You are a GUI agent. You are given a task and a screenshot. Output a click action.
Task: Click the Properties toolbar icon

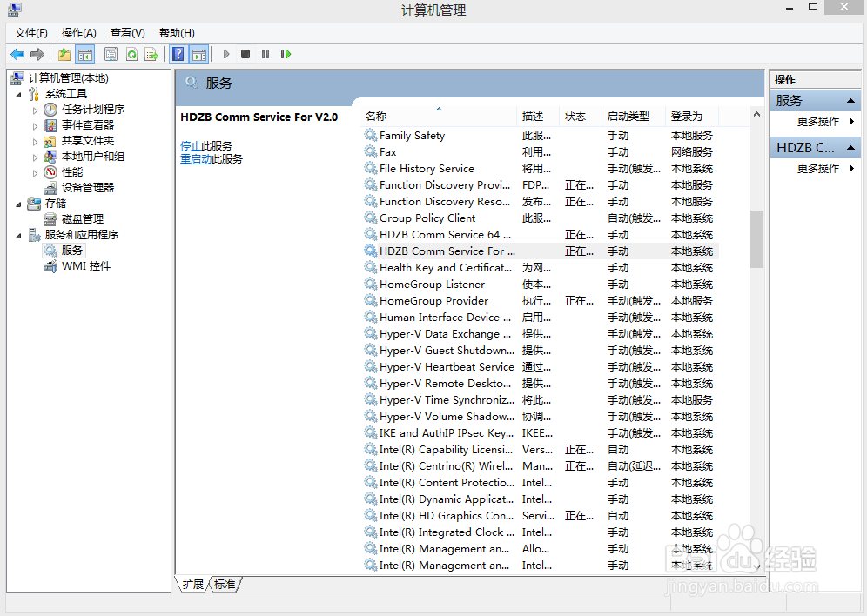(x=111, y=54)
